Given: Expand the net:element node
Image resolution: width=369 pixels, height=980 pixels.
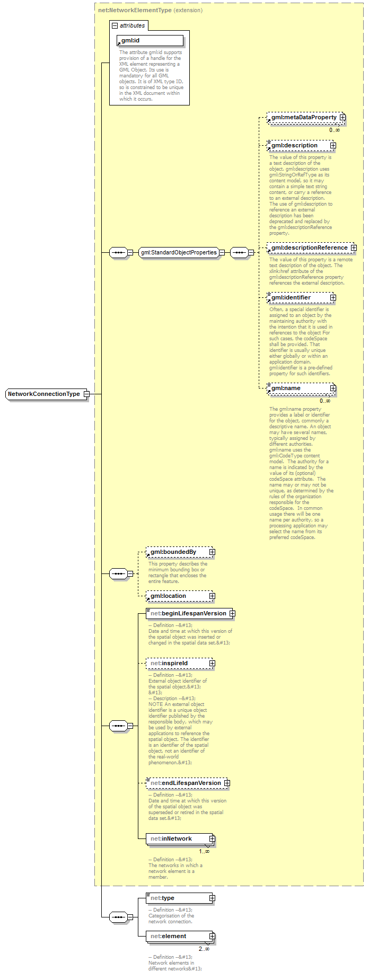Looking at the screenshot, I should click(x=212, y=937).
